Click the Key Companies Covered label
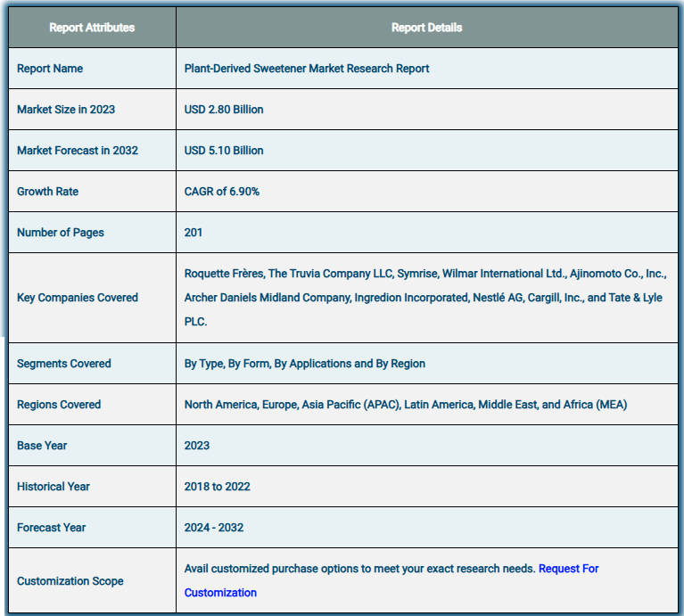Screen dimensions: 684x616 (78, 298)
